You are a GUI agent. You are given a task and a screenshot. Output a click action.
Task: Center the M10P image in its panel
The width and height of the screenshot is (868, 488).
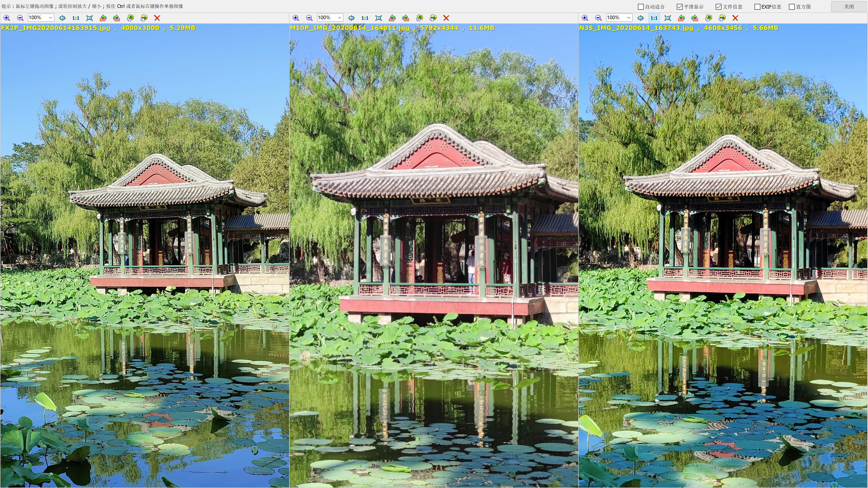click(351, 18)
